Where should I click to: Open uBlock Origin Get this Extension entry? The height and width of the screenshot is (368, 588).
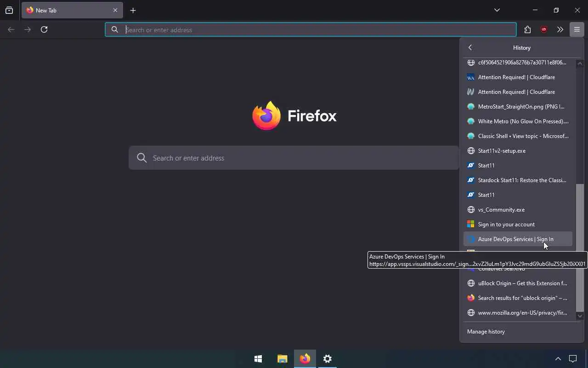coord(518,283)
